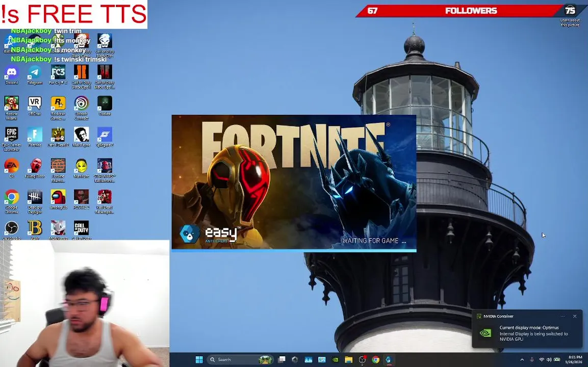
Task: Select the Star Wars Battlefront desktop icon
Action: click(105, 170)
